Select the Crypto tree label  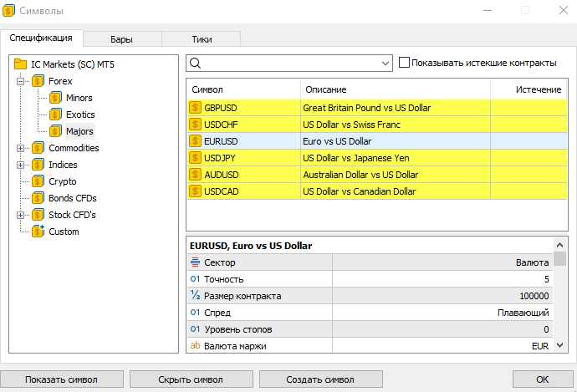[x=63, y=181]
